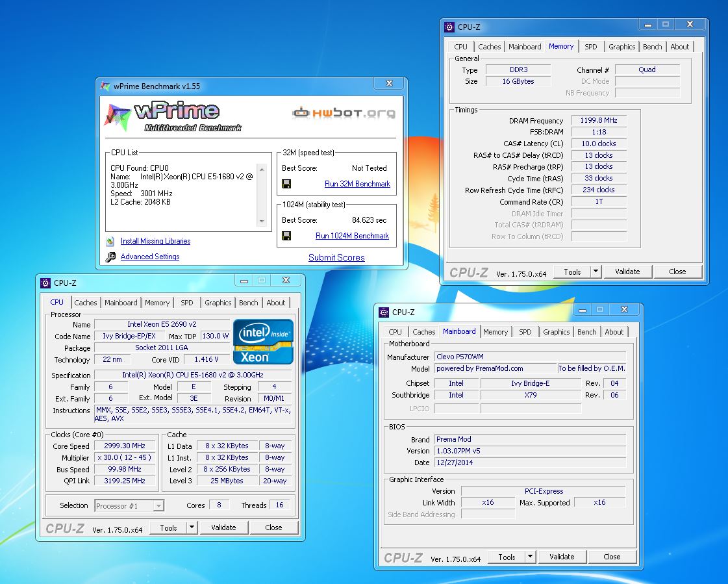Click the CPU-Z icon in Mainboard window title
The height and width of the screenshot is (584, 728).
(384, 312)
